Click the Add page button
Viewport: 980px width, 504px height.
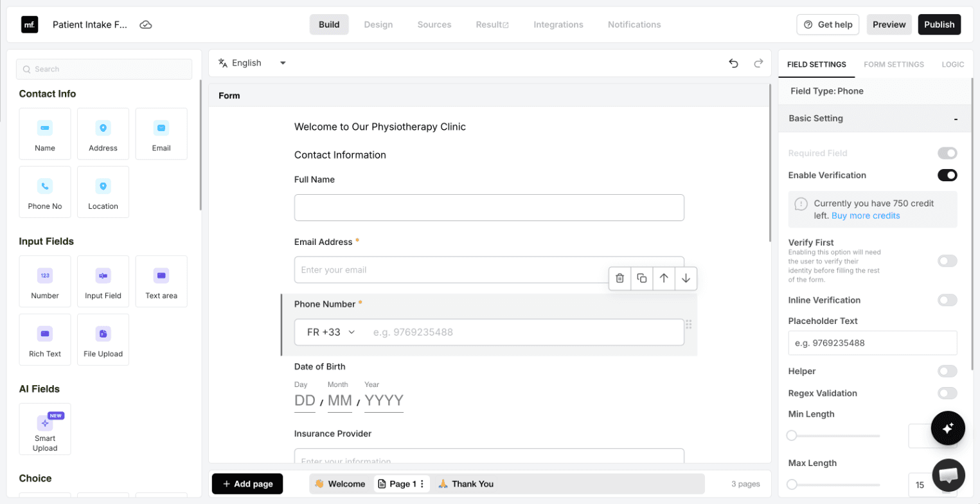click(247, 484)
